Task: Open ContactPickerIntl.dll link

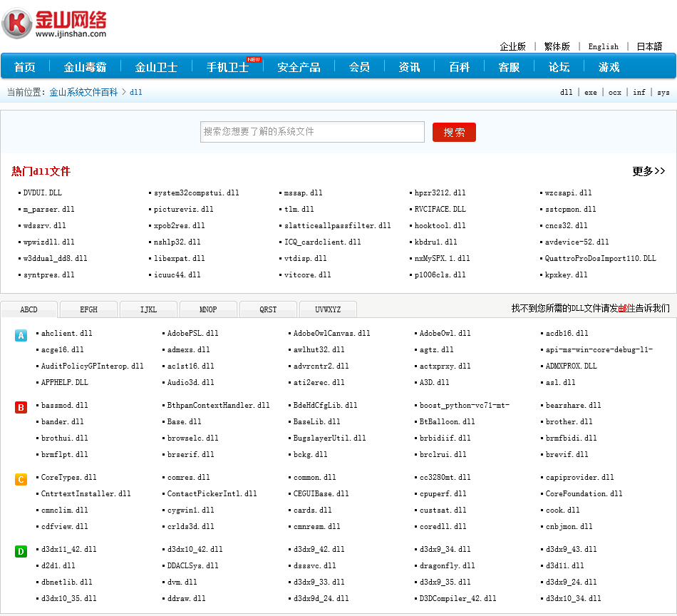Action: [x=212, y=494]
